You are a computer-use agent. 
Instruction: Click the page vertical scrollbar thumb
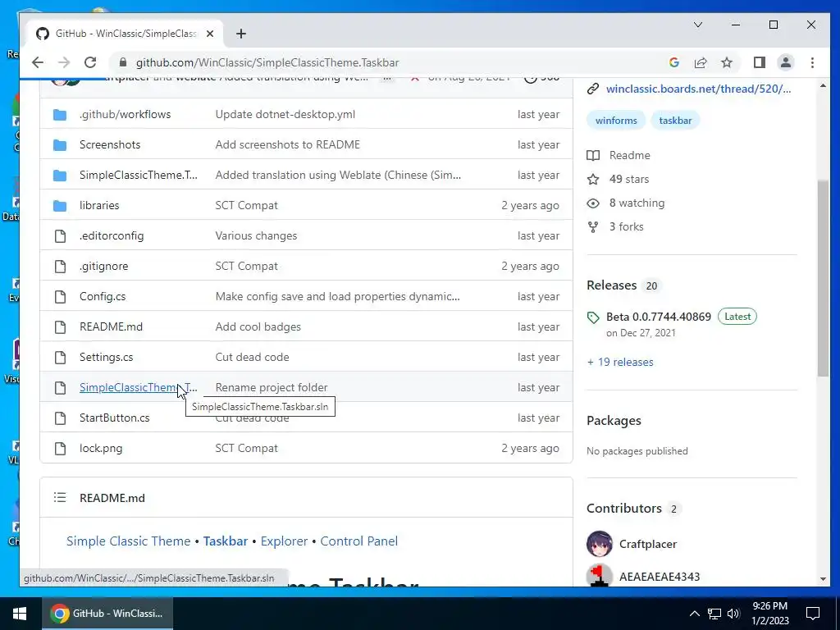pos(823,279)
